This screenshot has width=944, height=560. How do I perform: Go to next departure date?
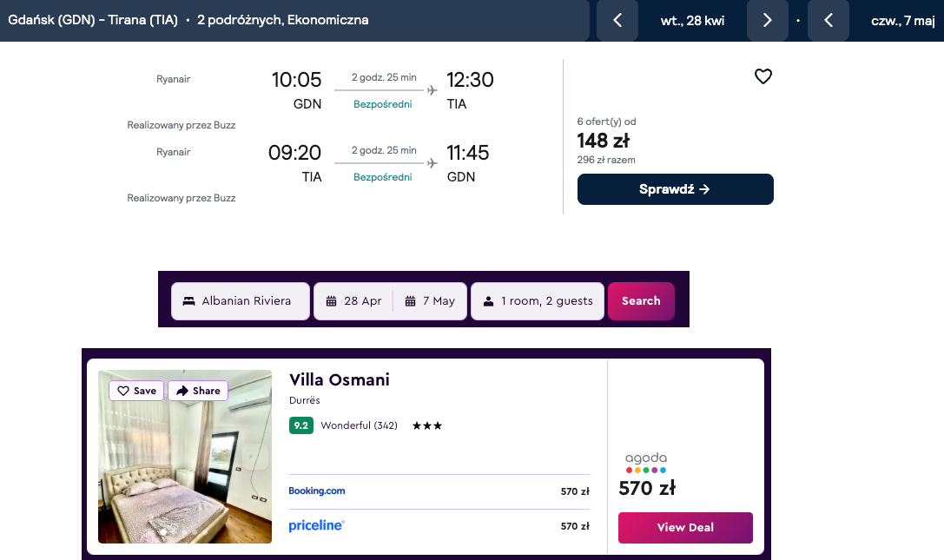click(767, 21)
